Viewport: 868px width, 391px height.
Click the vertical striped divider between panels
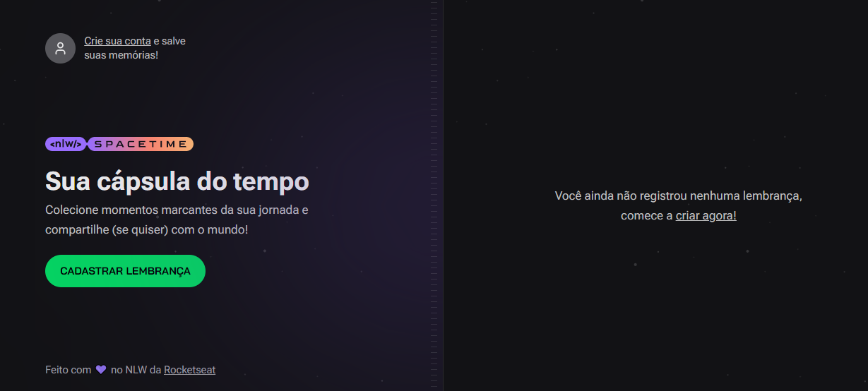pyautogui.click(x=434, y=195)
